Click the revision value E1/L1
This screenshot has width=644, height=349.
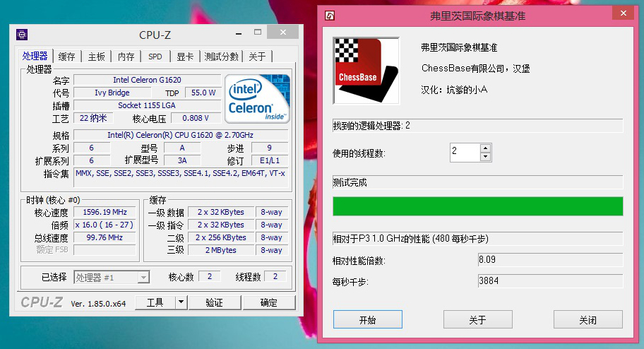pos(270,160)
